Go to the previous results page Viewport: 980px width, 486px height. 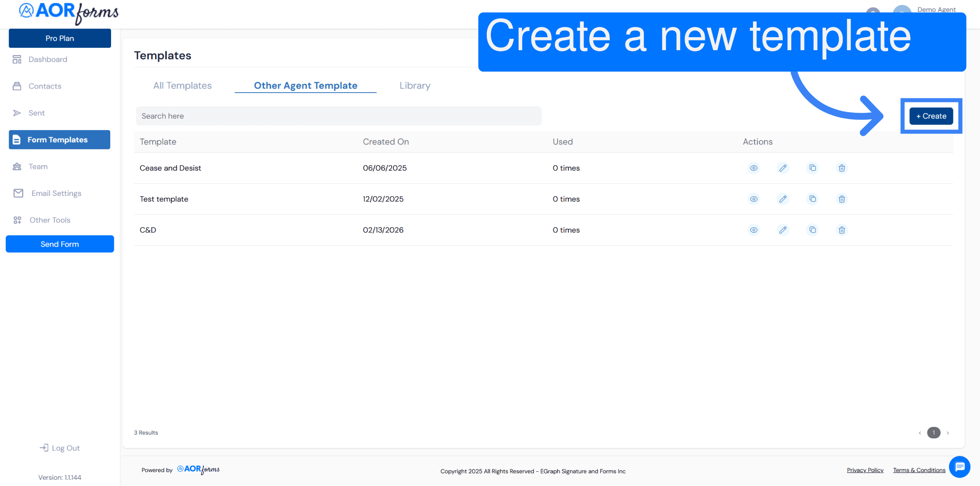point(920,433)
